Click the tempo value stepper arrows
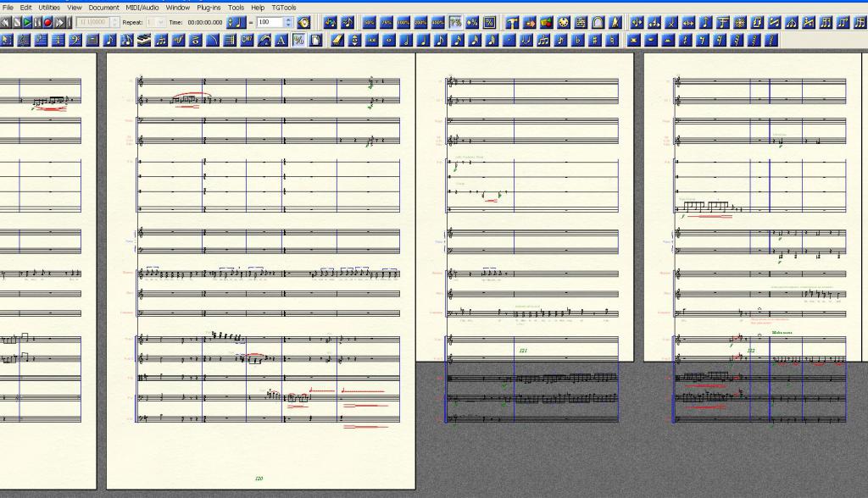This screenshot has height=498, width=868. (x=288, y=22)
